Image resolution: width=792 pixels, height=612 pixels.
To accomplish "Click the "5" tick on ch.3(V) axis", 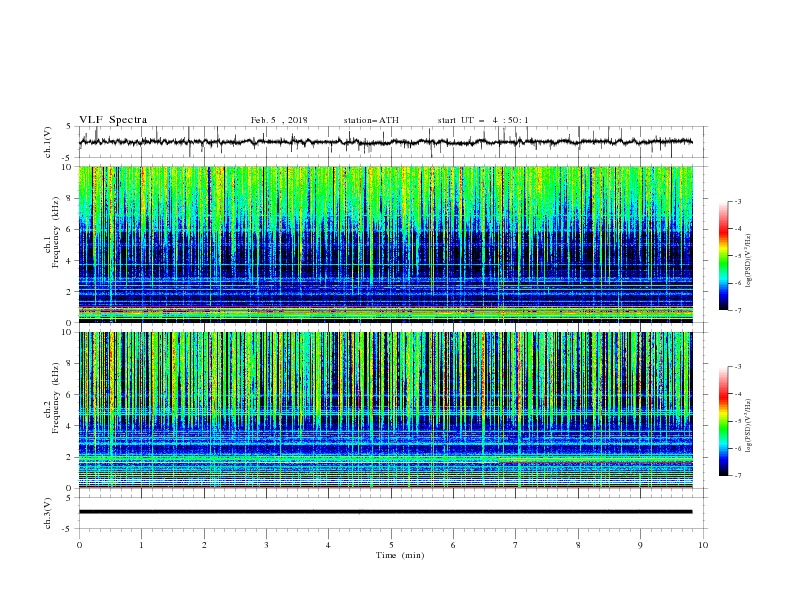I will click(69, 497).
